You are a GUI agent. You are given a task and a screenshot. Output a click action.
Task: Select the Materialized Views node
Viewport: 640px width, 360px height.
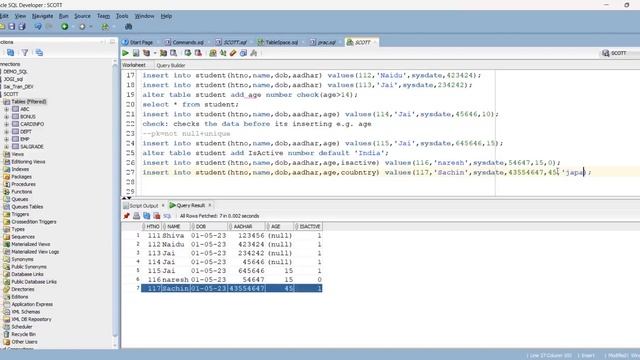coord(27,244)
